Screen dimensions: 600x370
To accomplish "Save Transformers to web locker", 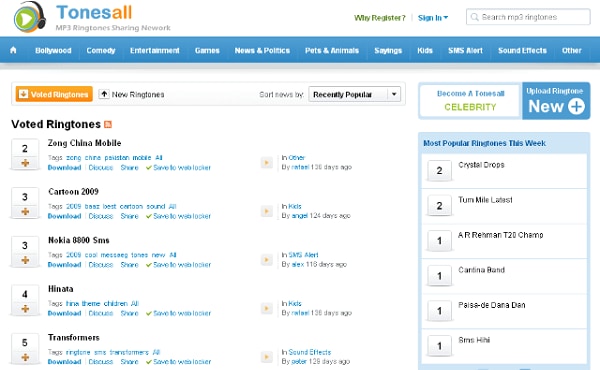I will click(x=178, y=362).
